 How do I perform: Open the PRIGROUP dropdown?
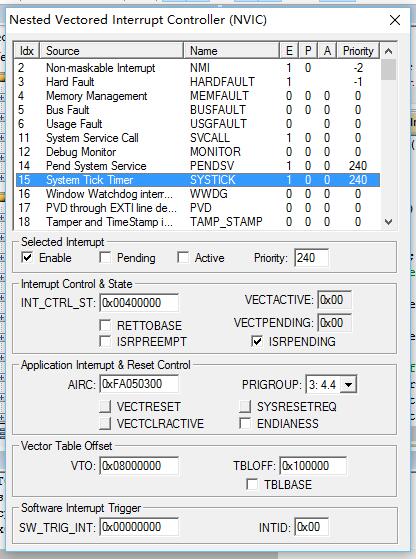pyautogui.click(x=348, y=384)
